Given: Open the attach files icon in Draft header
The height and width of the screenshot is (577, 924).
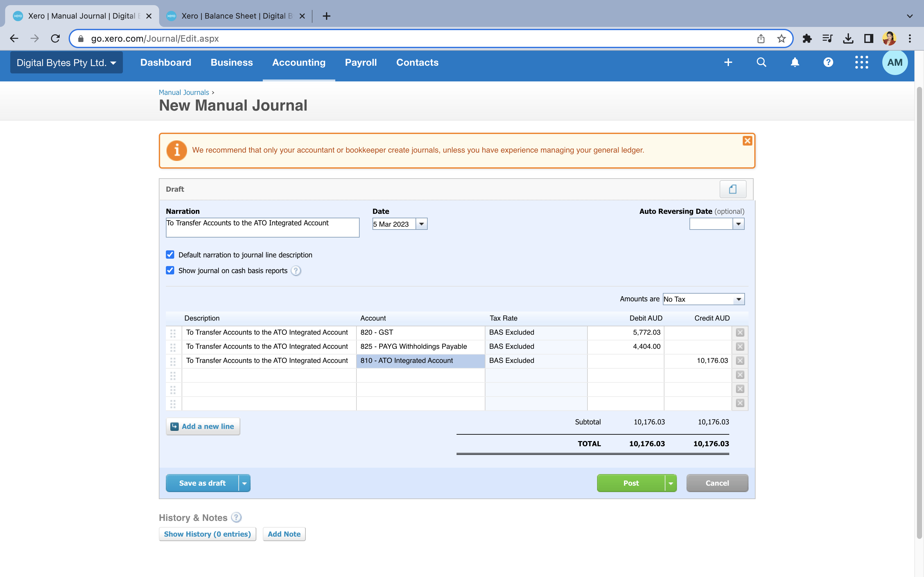Looking at the screenshot, I should coord(732,189).
